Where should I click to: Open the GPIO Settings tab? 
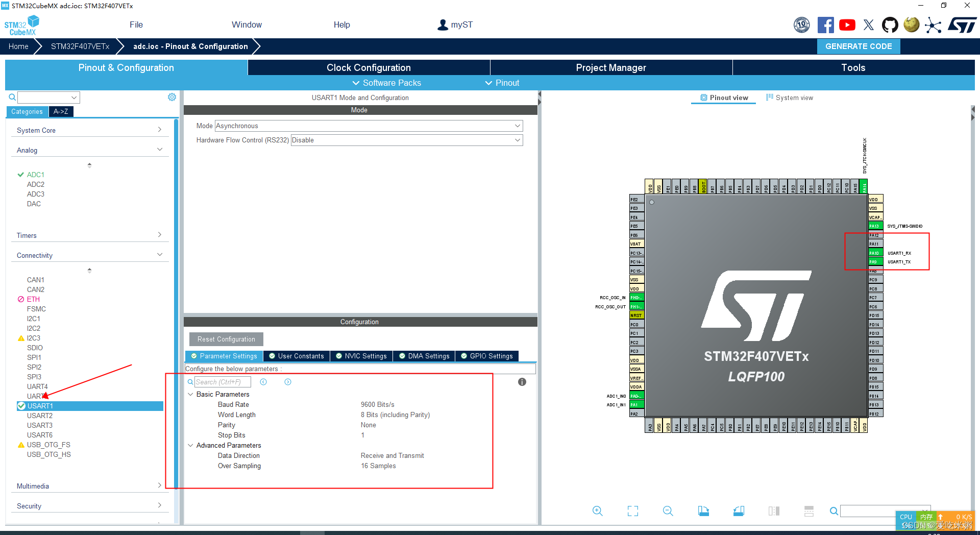click(487, 356)
